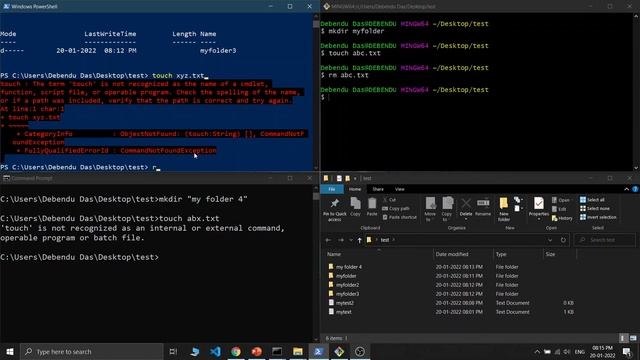Expand Quick Access Toolbar customize arrow

pos(355,178)
